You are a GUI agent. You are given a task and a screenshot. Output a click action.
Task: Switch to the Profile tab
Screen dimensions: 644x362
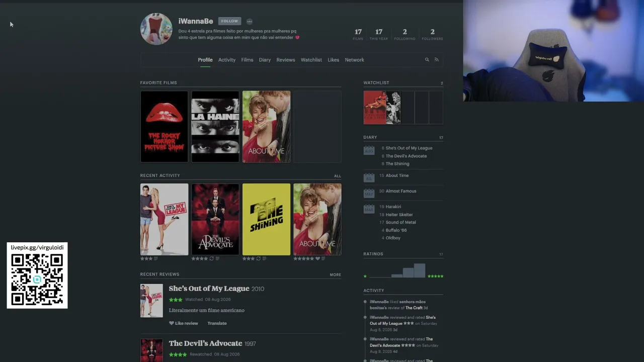point(205,60)
